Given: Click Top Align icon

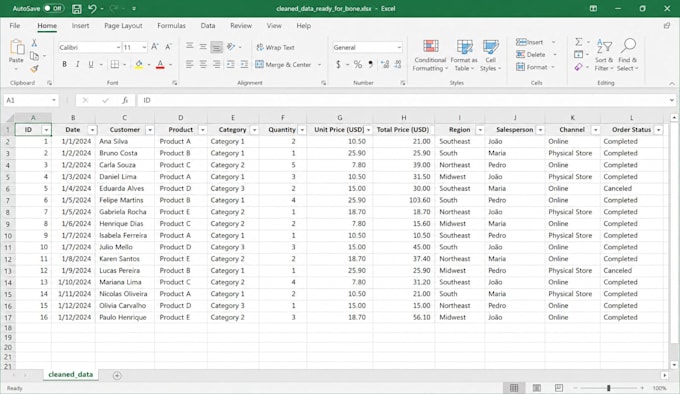Looking at the screenshot, I should (190, 46).
